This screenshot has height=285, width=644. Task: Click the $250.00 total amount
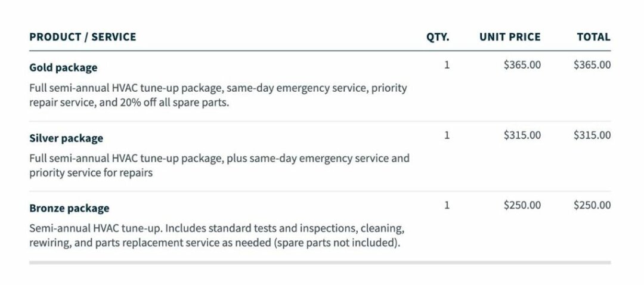coord(592,205)
